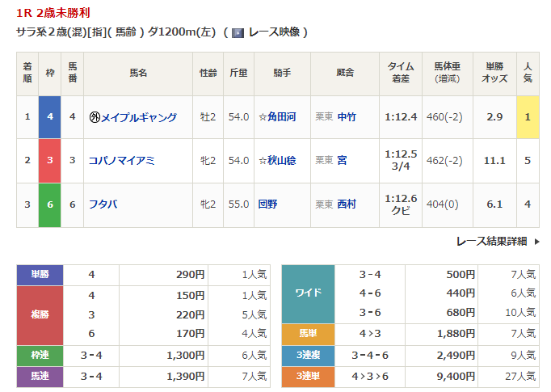Viewport: 551px width, 392px height.
Task: Click the race video film icon
Action: click(238, 32)
